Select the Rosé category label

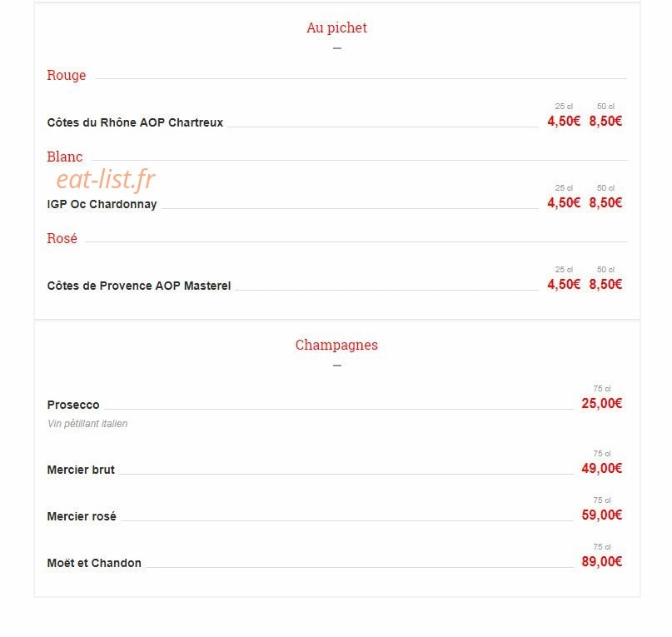click(x=62, y=238)
